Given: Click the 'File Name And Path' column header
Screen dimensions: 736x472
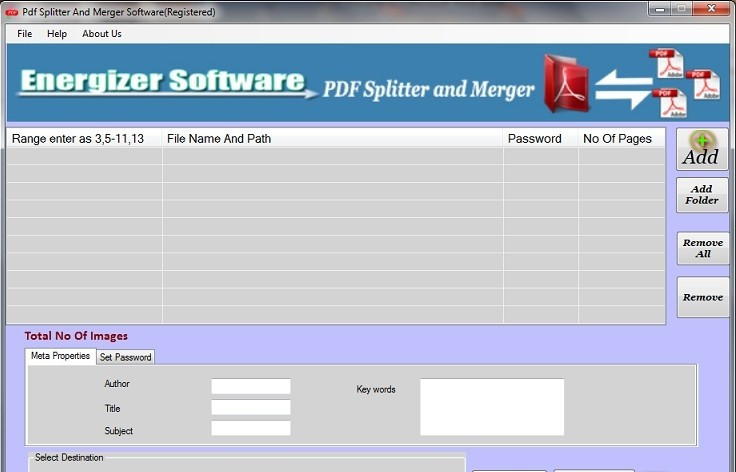Looking at the screenshot, I should [x=332, y=138].
